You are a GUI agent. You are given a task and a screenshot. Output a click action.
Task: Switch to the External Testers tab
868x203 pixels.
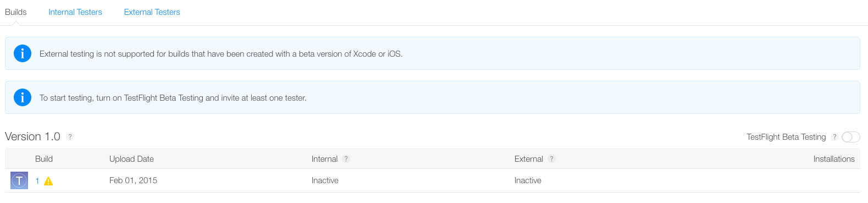click(152, 12)
